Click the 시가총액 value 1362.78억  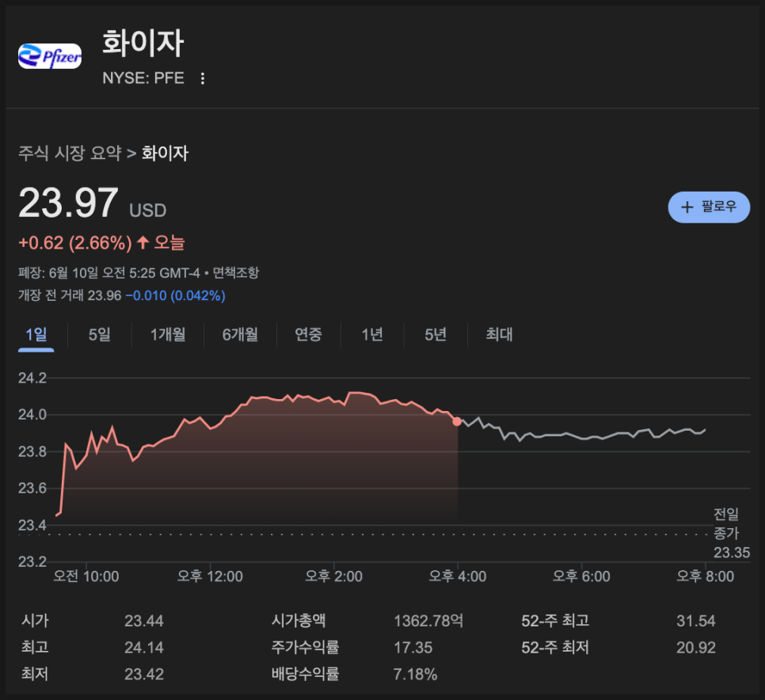(x=428, y=621)
